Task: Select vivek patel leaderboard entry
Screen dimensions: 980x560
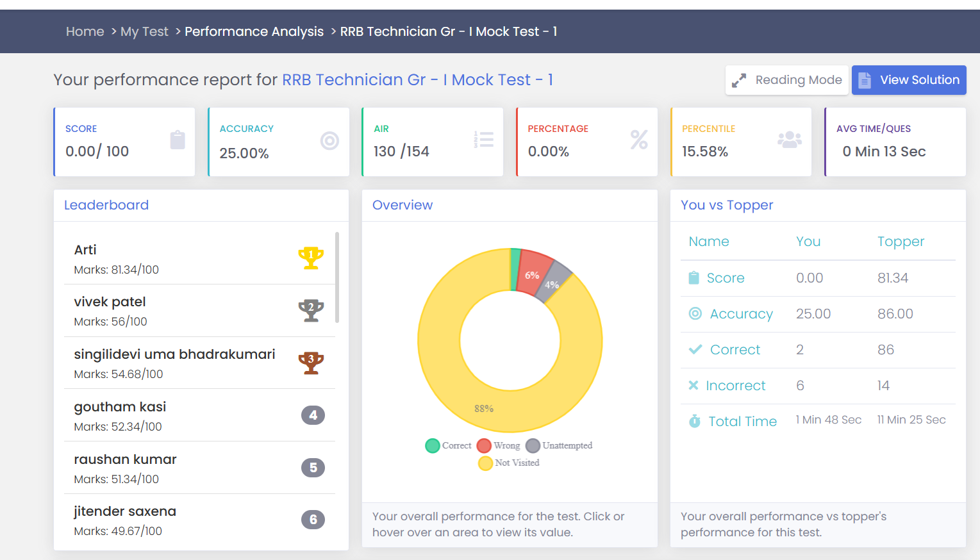Action: [x=110, y=302]
